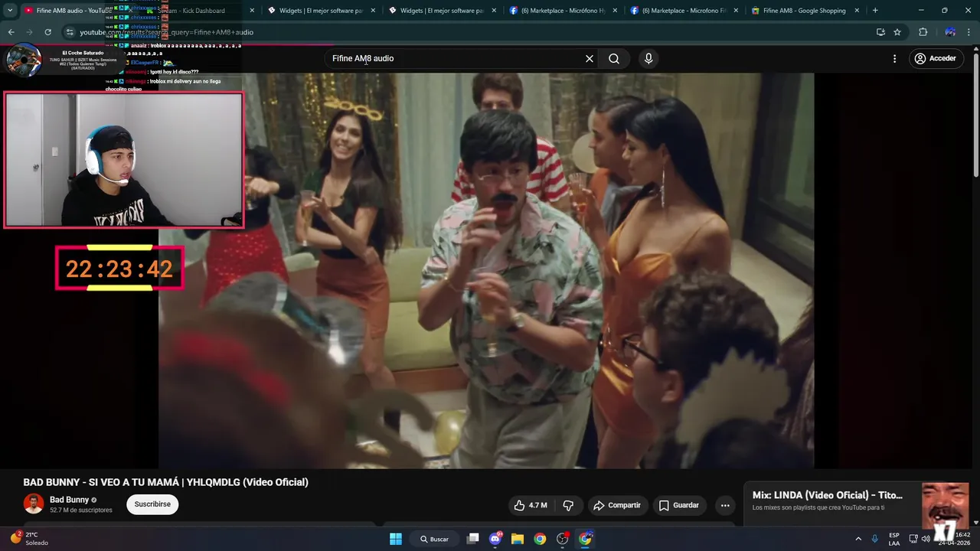Open active Chrome window on taskbar
Screen dimensions: 980x551
tap(585, 539)
